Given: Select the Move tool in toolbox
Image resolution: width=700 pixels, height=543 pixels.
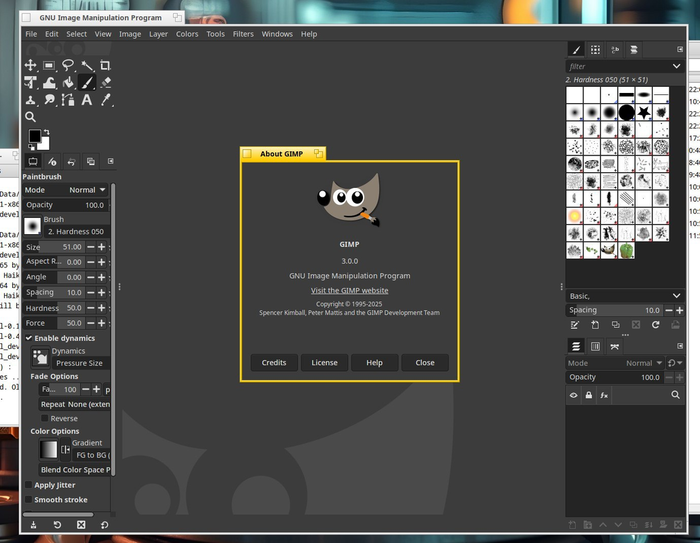Looking at the screenshot, I should pyautogui.click(x=30, y=65).
